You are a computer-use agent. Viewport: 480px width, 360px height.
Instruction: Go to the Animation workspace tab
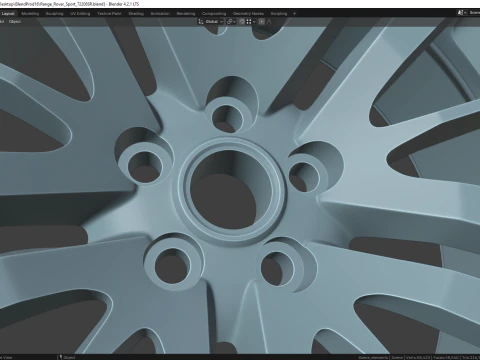point(160,14)
